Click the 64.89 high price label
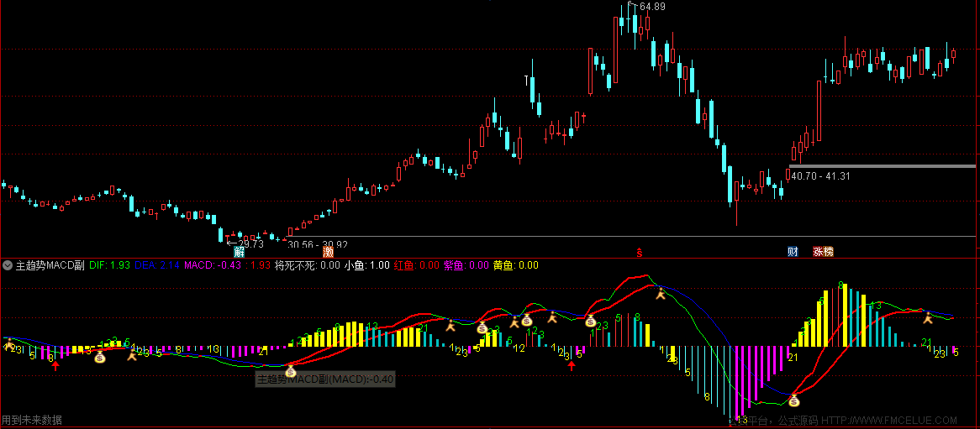Image resolution: width=980 pixels, height=429 pixels. pyautogui.click(x=652, y=7)
